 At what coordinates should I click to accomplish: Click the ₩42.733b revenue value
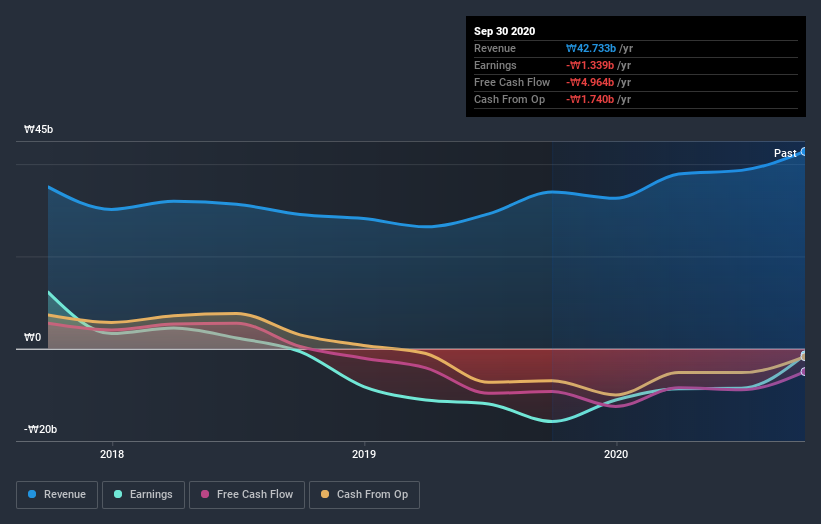pyautogui.click(x=591, y=48)
